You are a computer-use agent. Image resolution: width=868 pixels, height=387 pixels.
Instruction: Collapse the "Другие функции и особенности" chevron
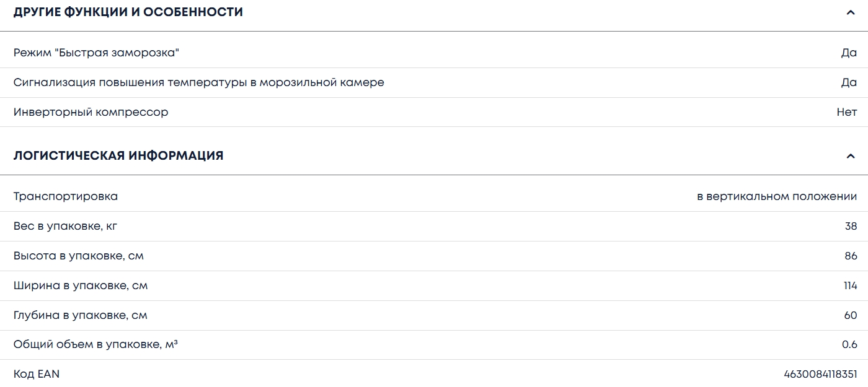[x=850, y=12]
